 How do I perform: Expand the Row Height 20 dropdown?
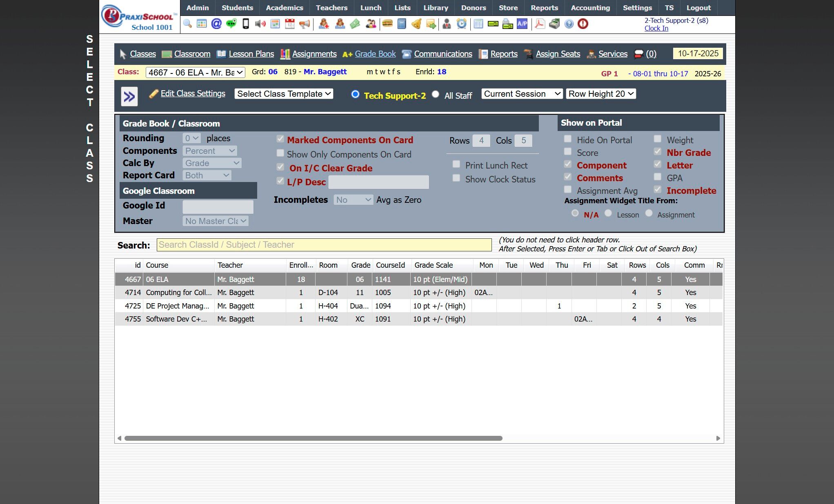click(601, 94)
